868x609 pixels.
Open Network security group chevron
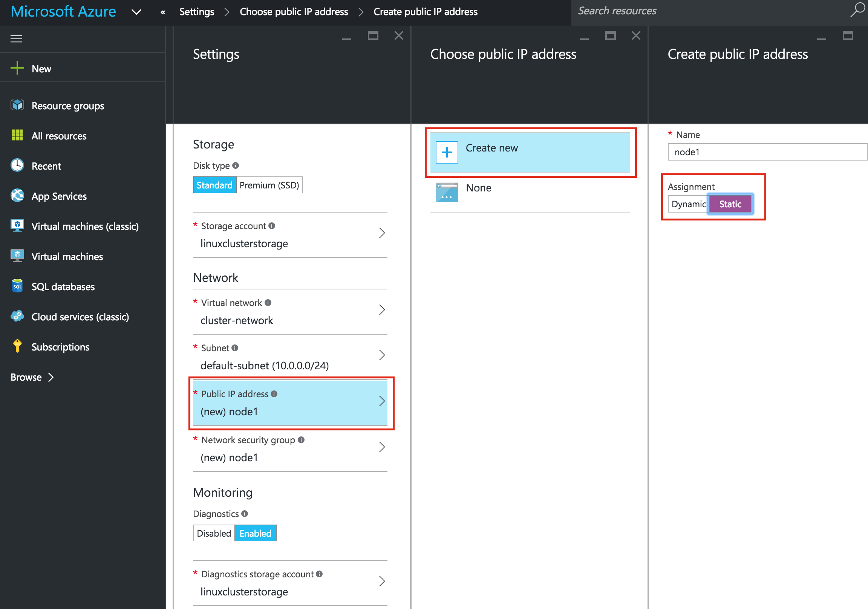pyautogui.click(x=382, y=447)
